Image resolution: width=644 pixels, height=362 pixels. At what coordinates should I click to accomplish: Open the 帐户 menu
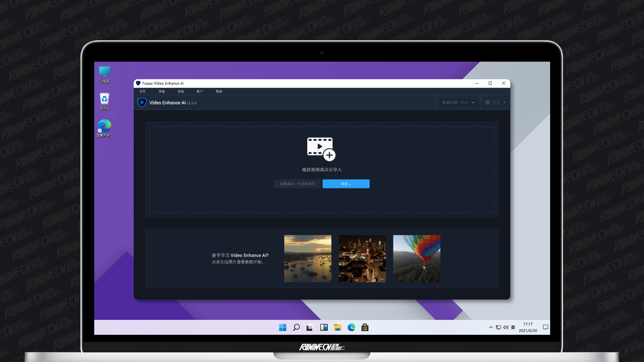(x=200, y=92)
